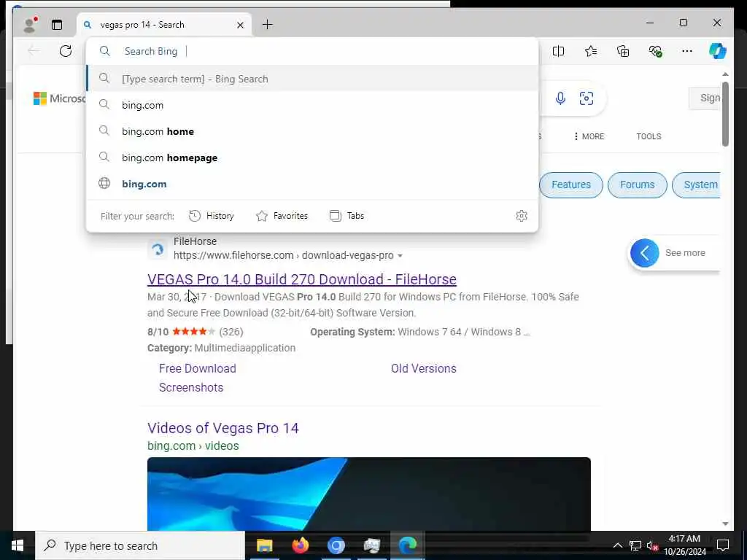Image resolution: width=747 pixels, height=560 pixels.
Task: Open File Explorer from the taskbar
Action: pyautogui.click(x=264, y=545)
